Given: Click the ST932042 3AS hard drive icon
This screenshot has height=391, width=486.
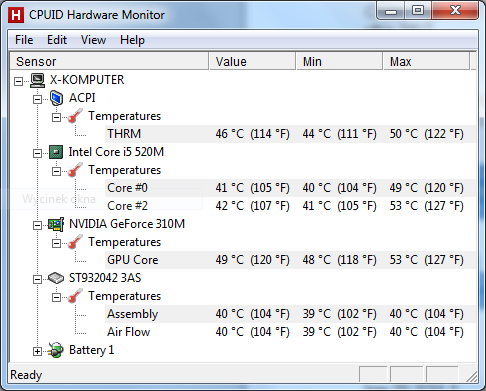Looking at the screenshot, I should coord(56,278).
